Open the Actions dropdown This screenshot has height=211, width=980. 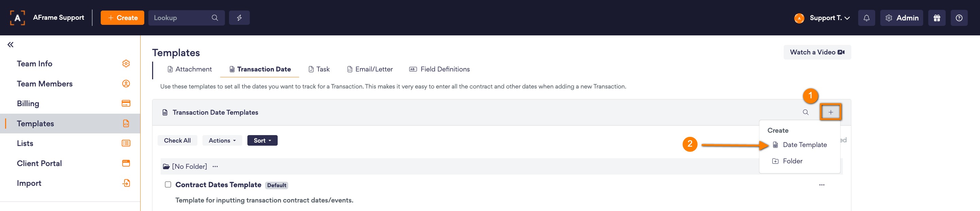coord(222,140)
